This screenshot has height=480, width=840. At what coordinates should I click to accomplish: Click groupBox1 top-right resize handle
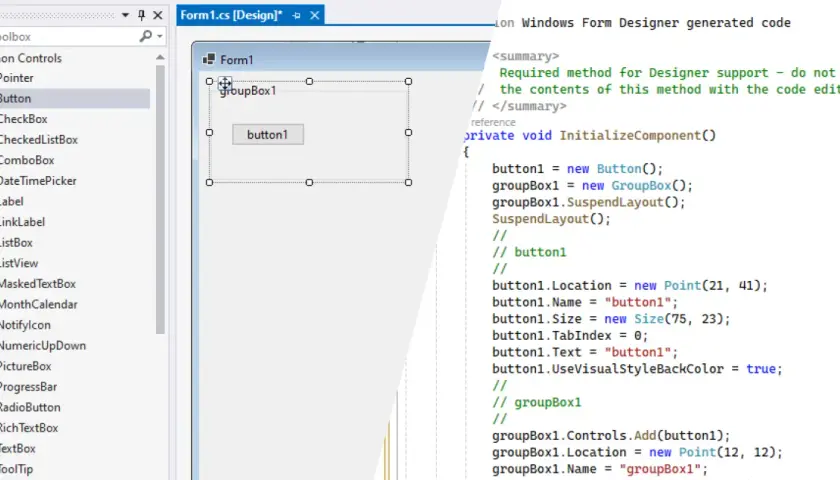pyautogui.click(x=408, y=81)
